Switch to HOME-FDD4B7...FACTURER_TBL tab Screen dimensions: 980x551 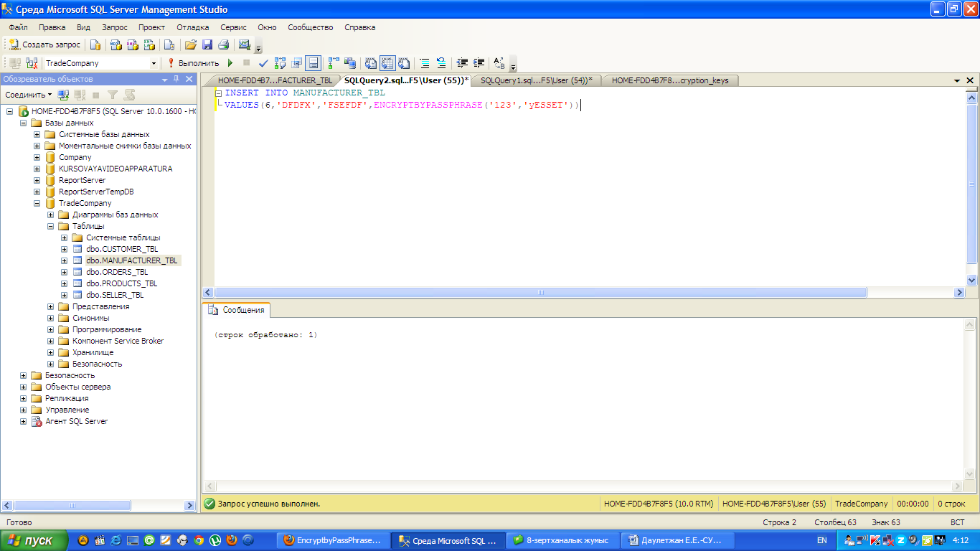275,80
